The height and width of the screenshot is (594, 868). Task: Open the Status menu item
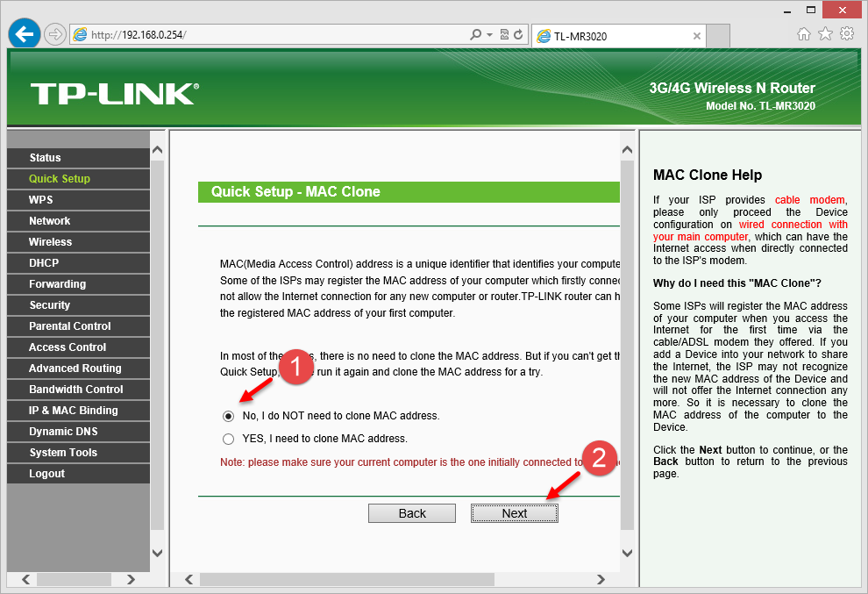coord(79,157)
